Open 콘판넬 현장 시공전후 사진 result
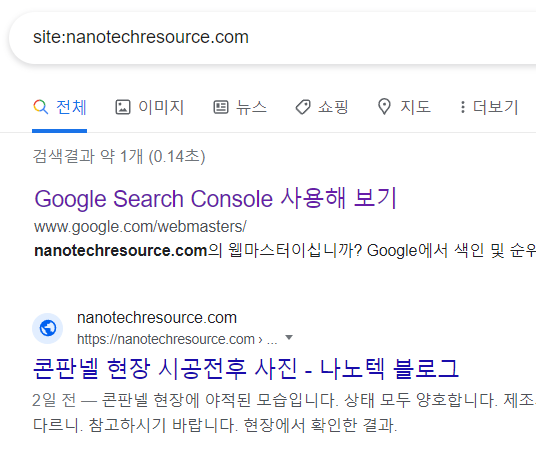The width and height of the screenshot is (536, 454). (246, 369)
